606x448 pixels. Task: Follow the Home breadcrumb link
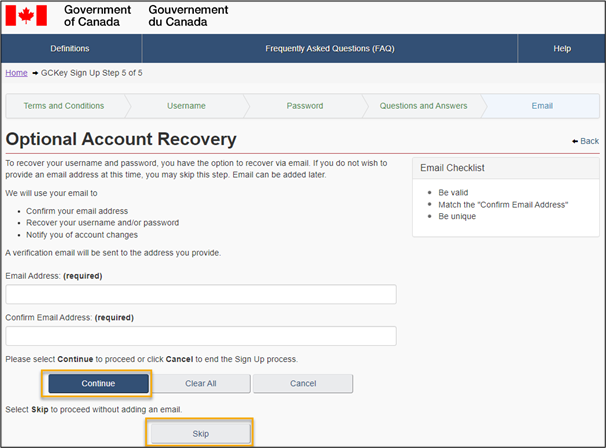16,73
